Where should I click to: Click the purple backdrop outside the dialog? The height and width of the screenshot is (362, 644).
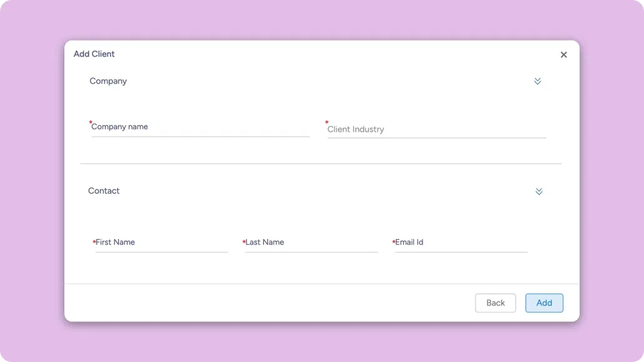pyautogui.click(x=31, y=187)
